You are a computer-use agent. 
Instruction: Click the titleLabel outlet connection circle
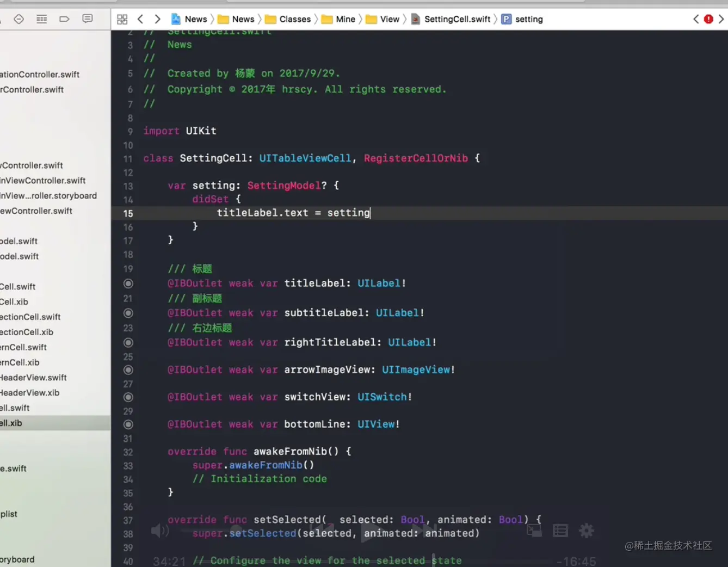pyautogui.click(x=128, y=283)
